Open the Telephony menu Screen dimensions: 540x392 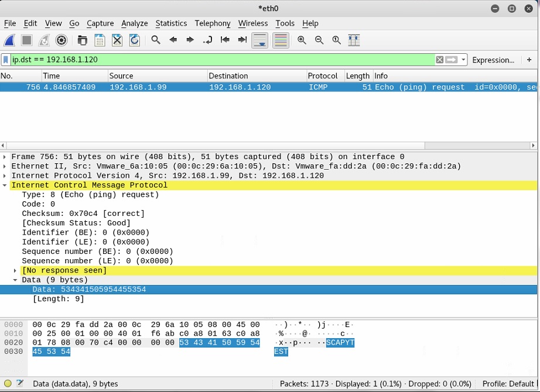(x=213, y=23)
